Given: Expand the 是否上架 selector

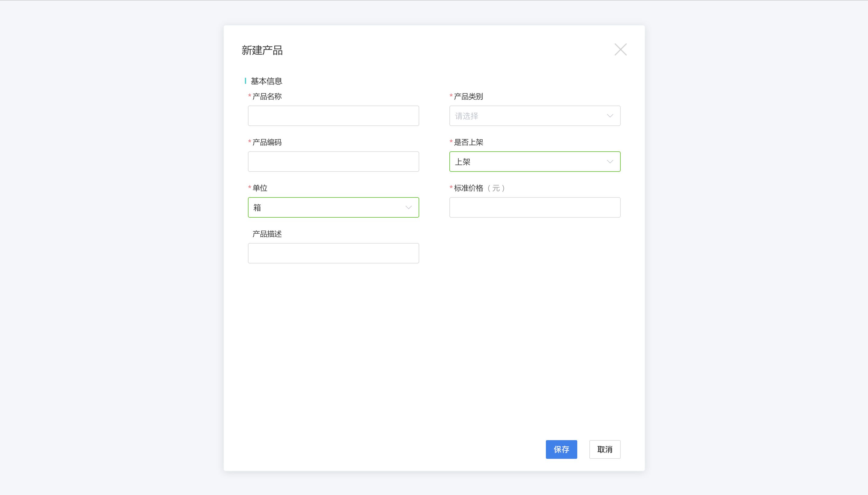Looking at the screenshot, I should coord(535,161).
